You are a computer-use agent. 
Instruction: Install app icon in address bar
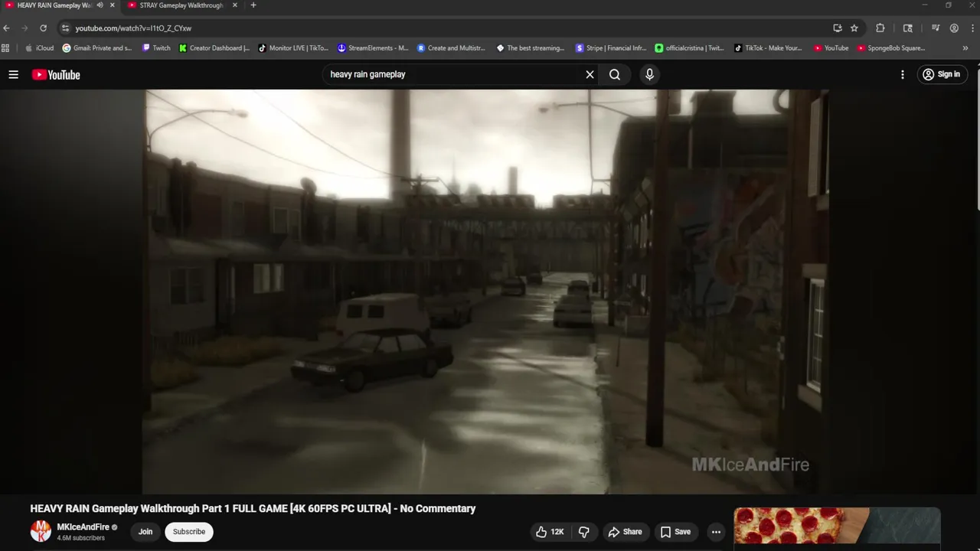pyautogui.click(x=838, y=28)
